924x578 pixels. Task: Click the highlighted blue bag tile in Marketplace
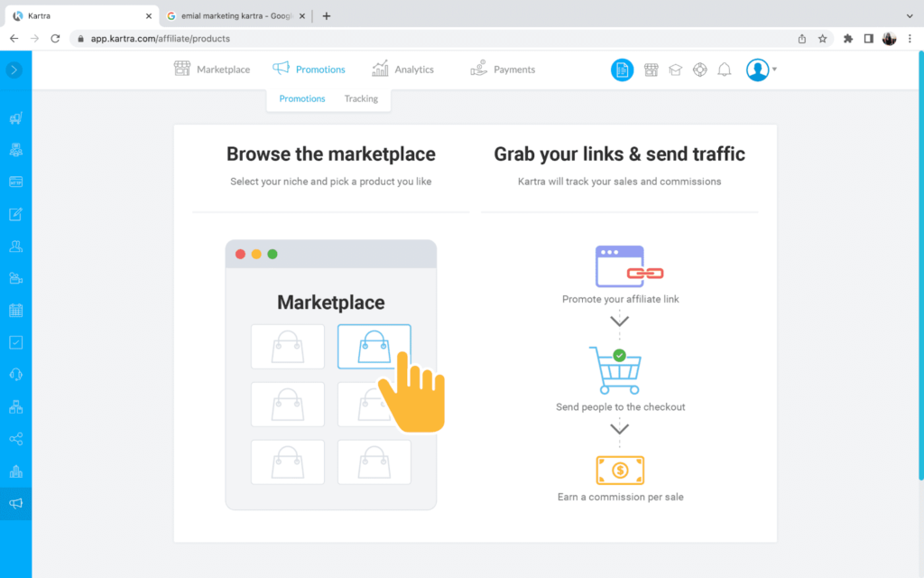click(x=374, y=346)
